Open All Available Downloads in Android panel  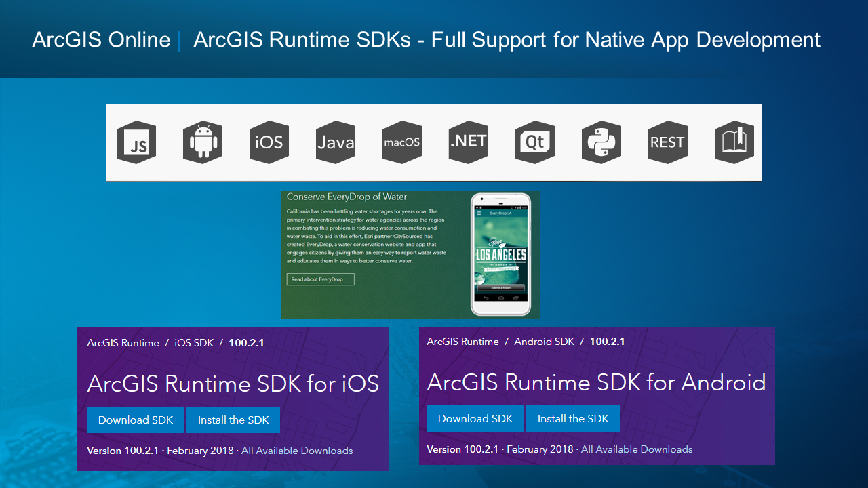637,449
